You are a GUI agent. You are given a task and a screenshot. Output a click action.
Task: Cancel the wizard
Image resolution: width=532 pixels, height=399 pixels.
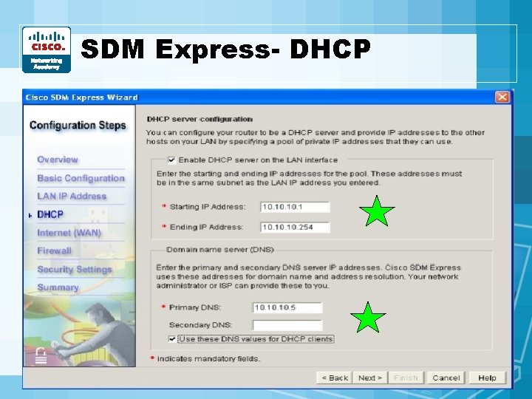coord(446,378)
